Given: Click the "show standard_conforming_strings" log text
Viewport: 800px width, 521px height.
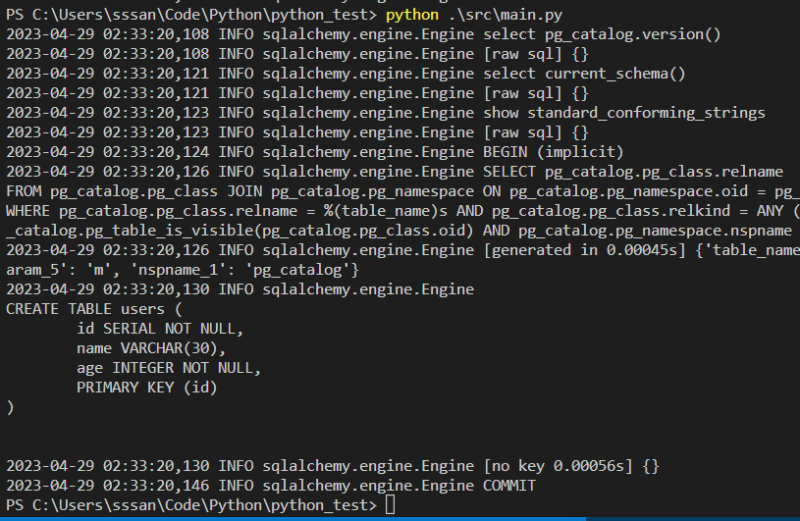Looking at the screenshot, I should click(x=624, y=113).
